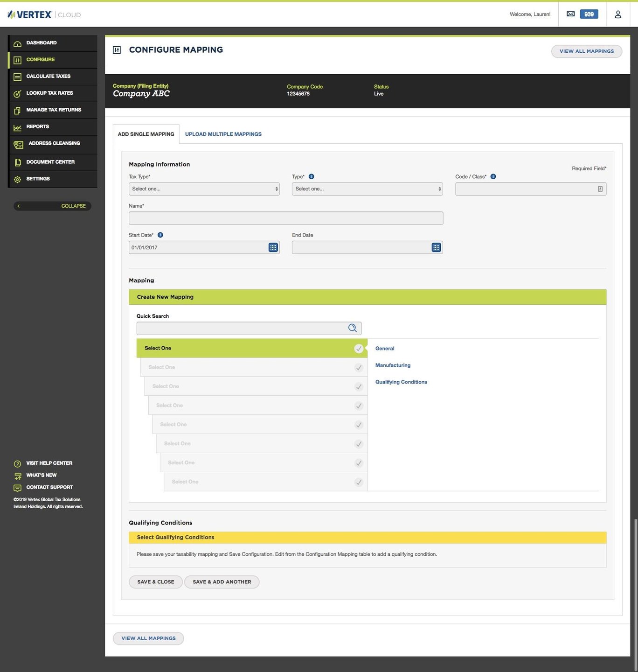Click the Quick Search magnifier icon
The width and height of the screenshot is (638, 672).
tap(353, 328)
